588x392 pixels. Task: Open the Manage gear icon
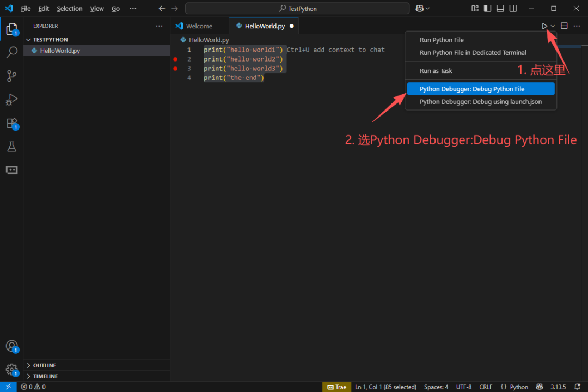(x=11, y=370)
